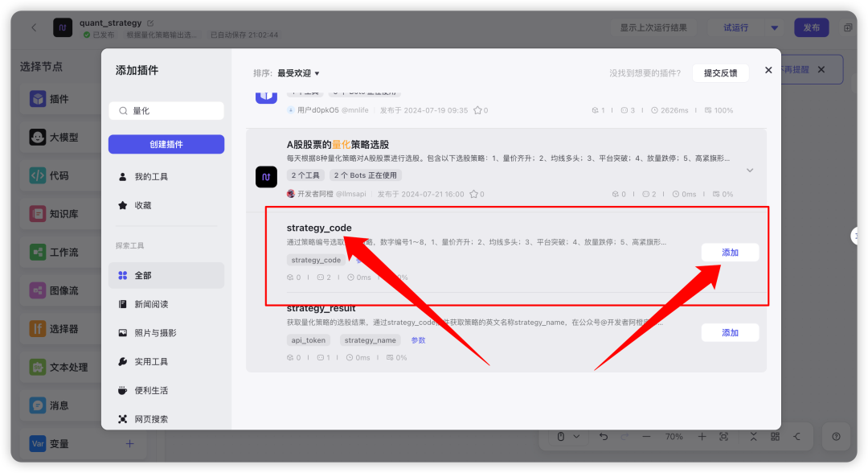The height and width of the screenshot is (473, 868).
Task: Select the 文本处理 node
Action: point(61,367)
